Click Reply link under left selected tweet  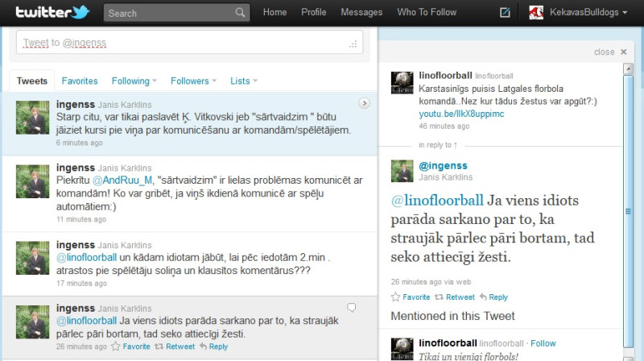coord(218,346)
